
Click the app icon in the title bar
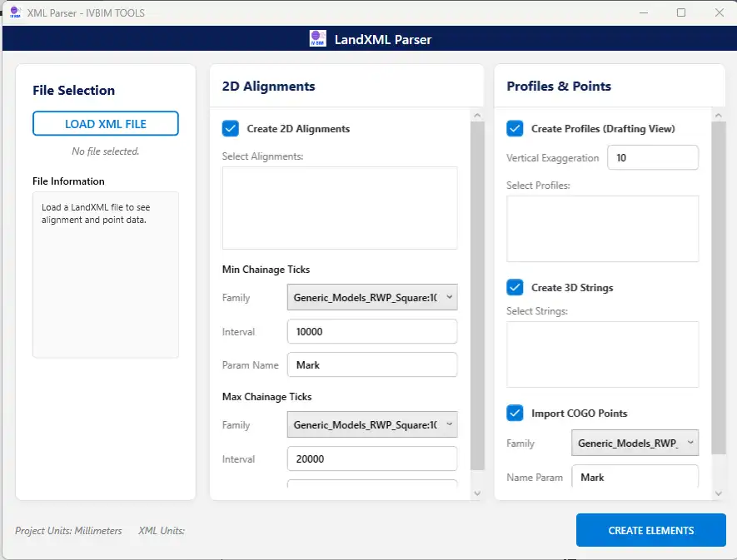(14, 12)
